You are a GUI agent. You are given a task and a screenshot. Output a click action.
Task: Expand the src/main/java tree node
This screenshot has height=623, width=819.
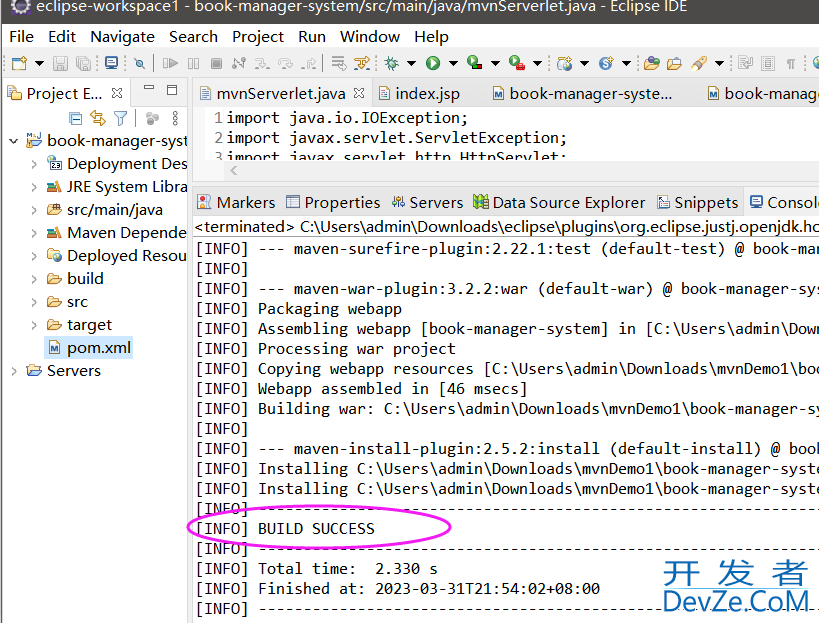tap(34, 210)
